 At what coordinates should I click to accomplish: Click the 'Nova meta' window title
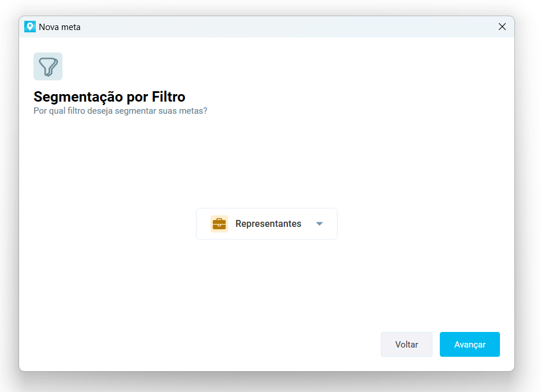click(x=60, y=27)
